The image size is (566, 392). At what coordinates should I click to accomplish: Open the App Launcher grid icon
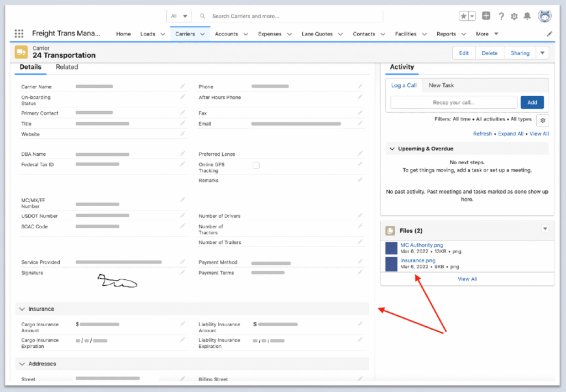[x=19, y=34]
